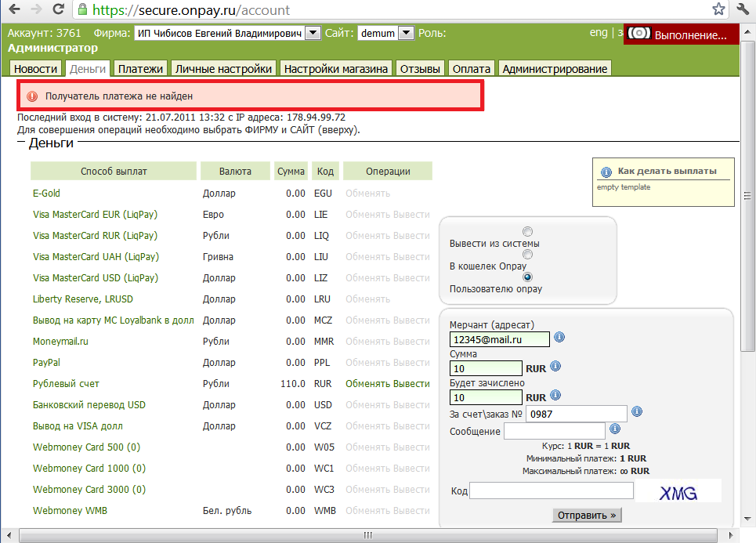Expand the Сайт dropdown showing demum
Viewport: 756px width, 543px height.
coord(406,33)
